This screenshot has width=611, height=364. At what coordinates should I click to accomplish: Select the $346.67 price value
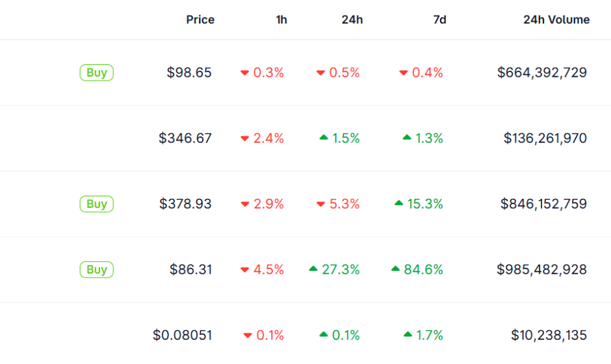[185, 138]
